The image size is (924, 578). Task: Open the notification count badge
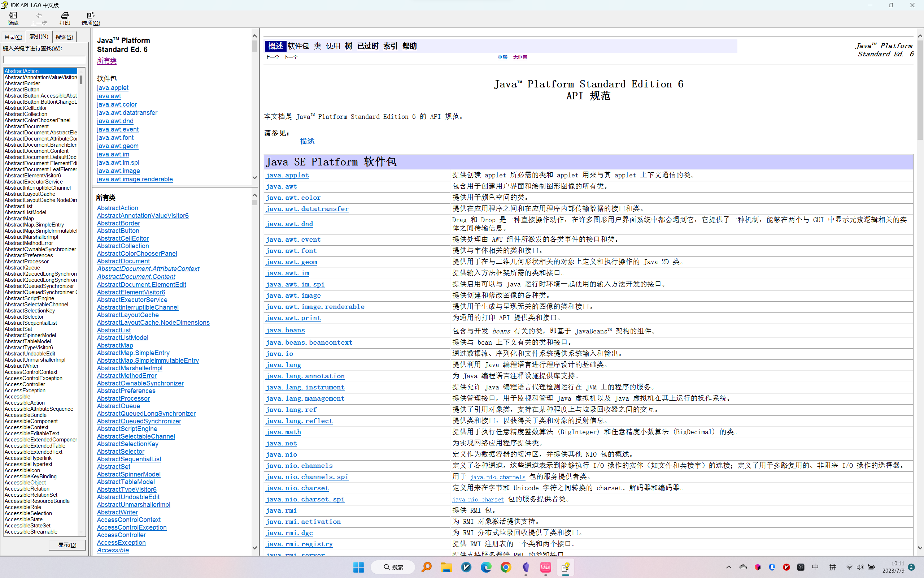pos(911,567)
